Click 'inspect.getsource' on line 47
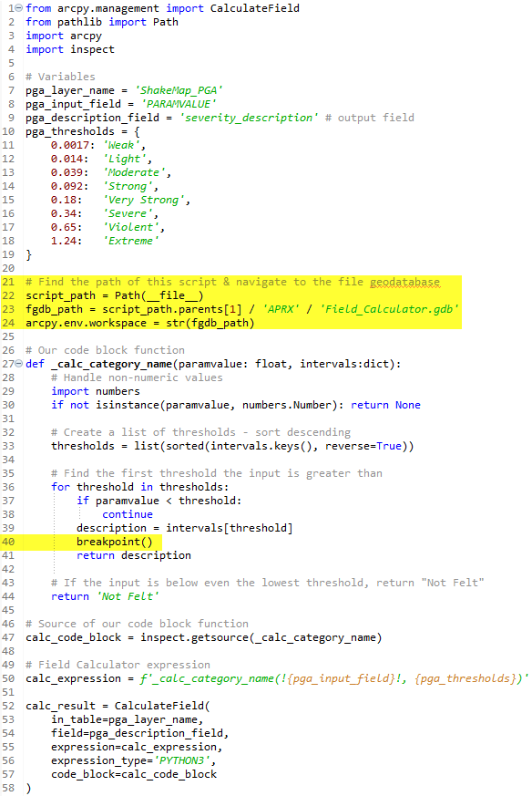This screenshot has height=796, width=532. click(194, 637)
